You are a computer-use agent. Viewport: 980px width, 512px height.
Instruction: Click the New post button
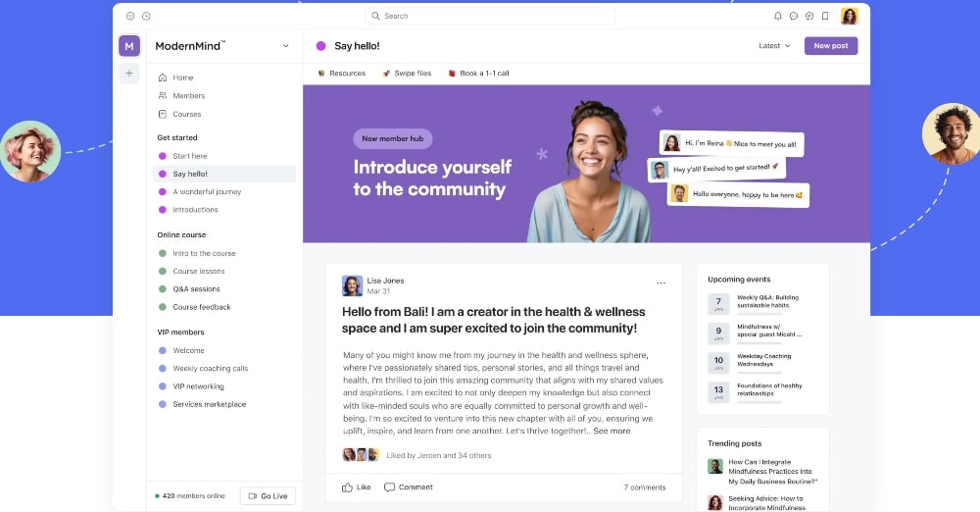pos(831,46)
